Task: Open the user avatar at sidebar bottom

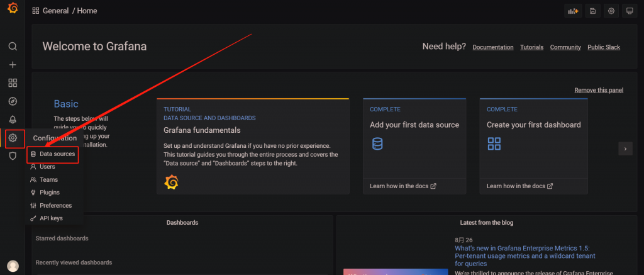Action: [x=13, y=266]
